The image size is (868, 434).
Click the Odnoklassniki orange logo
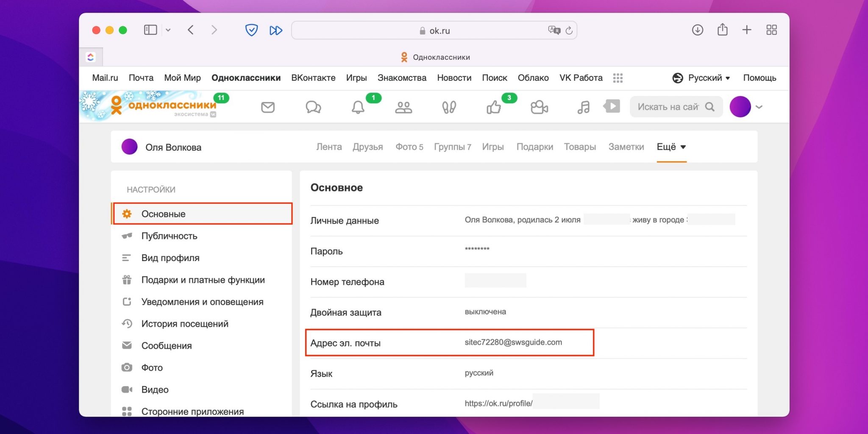tap(164, 105)
